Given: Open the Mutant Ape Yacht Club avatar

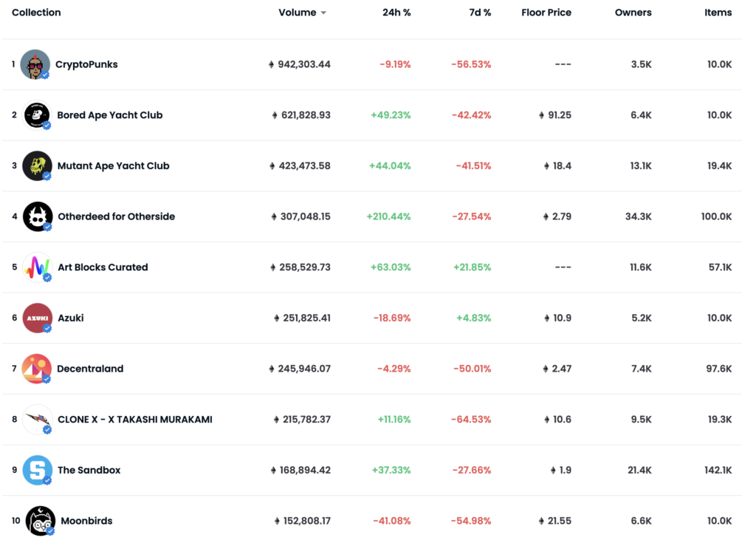Looking at the screenshot, I should 37,165.
